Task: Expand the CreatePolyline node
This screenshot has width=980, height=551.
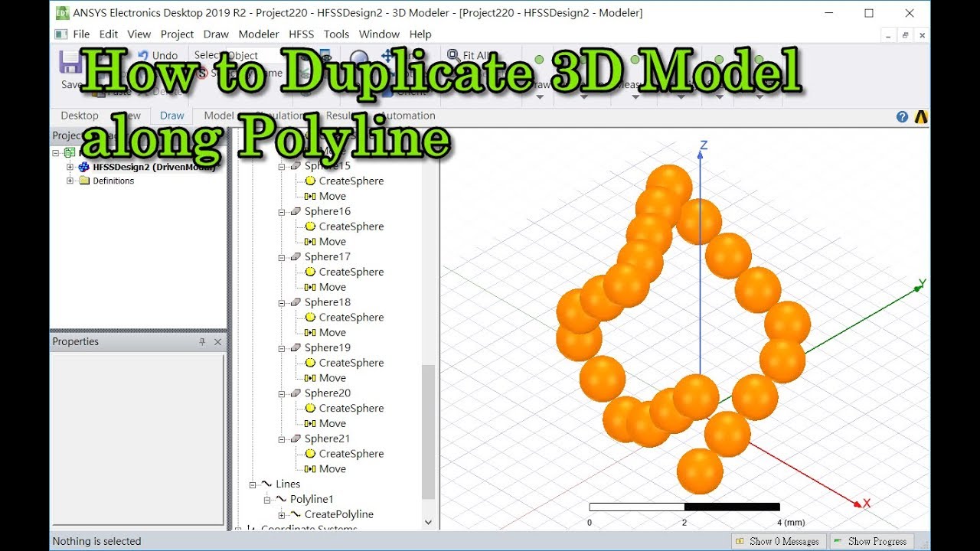Action: (281, 515)
